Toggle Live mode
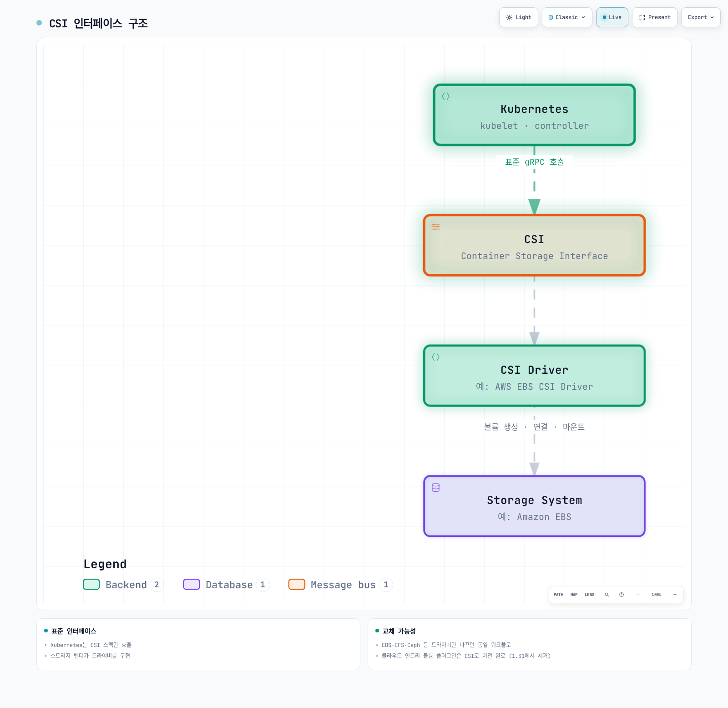 pos(612,17)
